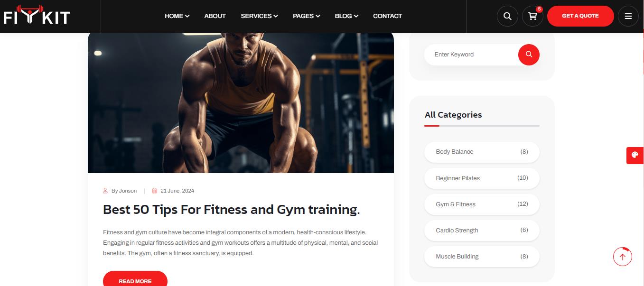Image resolution: width=644 pixels, height=286 pixels.
Task: Open the header search icon
Action: [x=507, y=16]
